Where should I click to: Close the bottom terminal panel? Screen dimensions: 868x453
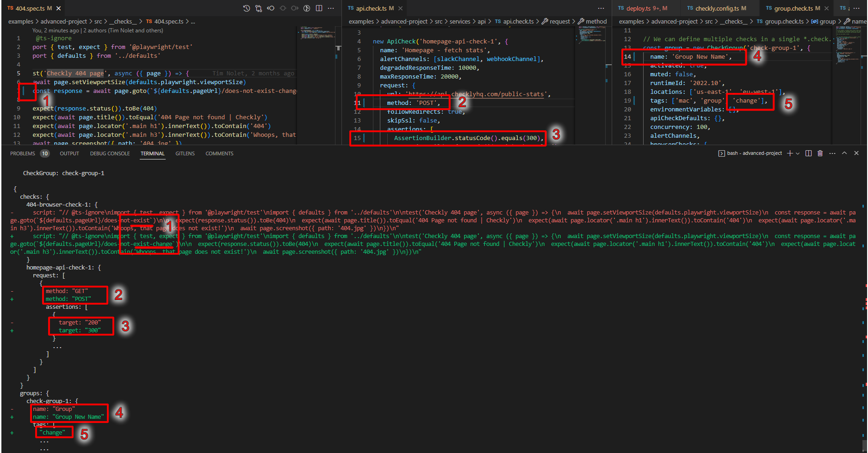tap(856, 153)
